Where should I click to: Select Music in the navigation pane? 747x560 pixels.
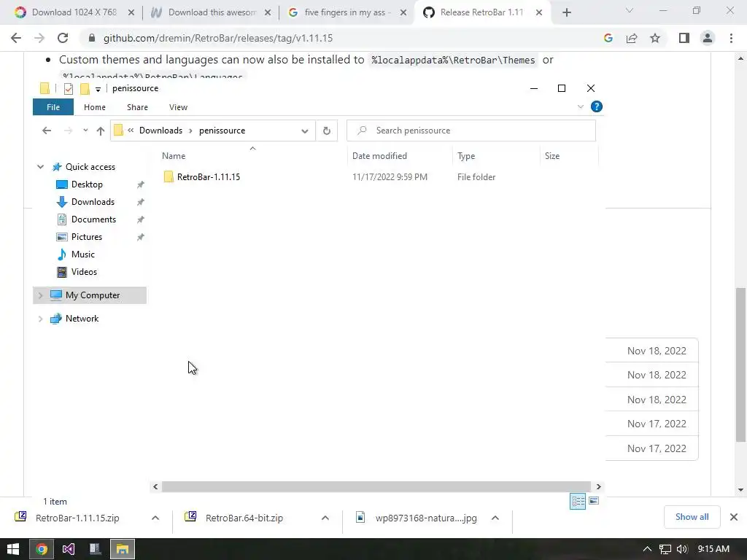pos(83,254)
